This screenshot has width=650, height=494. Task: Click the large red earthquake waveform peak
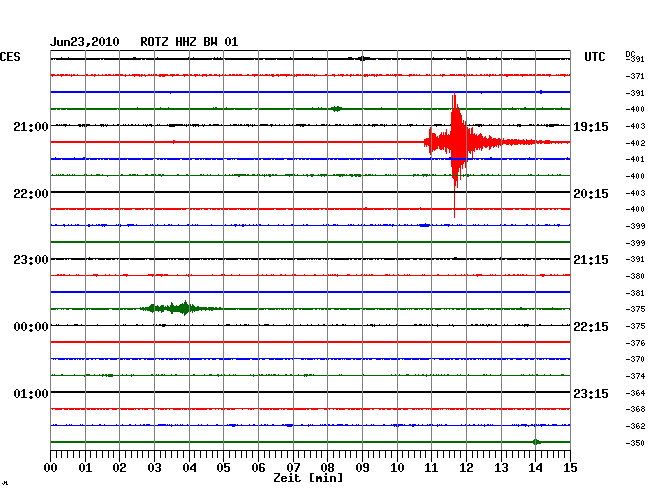[456, 142]
